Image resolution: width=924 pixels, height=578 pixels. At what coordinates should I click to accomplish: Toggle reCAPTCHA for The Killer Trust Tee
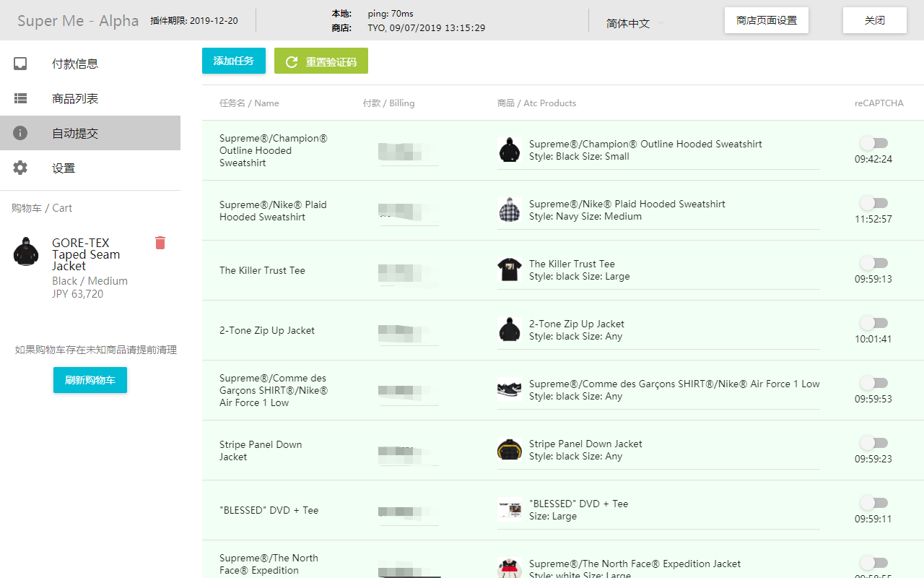pos(873,263)
